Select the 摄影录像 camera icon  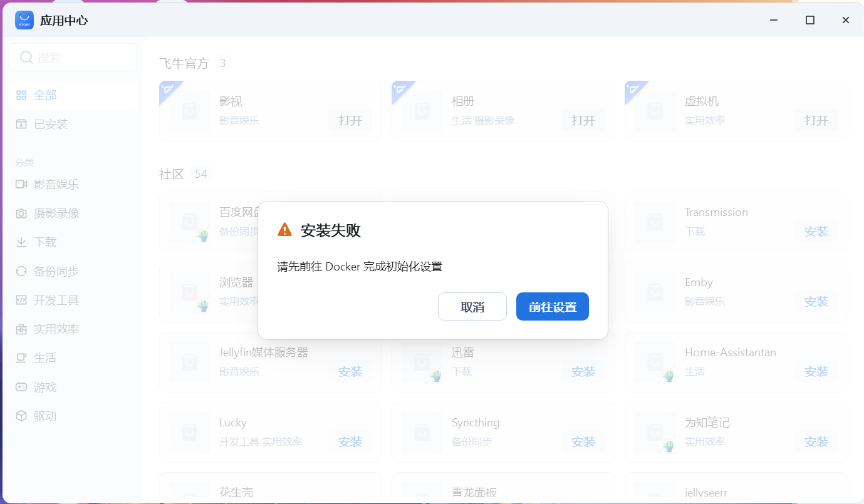click(x=21, y=213)
